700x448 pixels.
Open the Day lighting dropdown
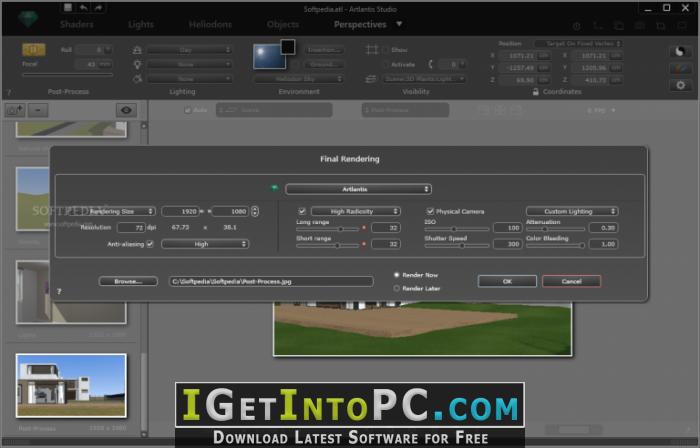189,50
